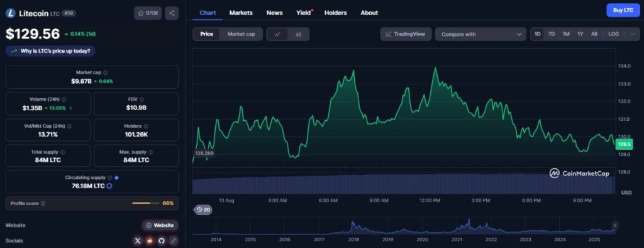644x248 pixels.
Task: Click the 101.26K holders value
Action: (136, 134)
